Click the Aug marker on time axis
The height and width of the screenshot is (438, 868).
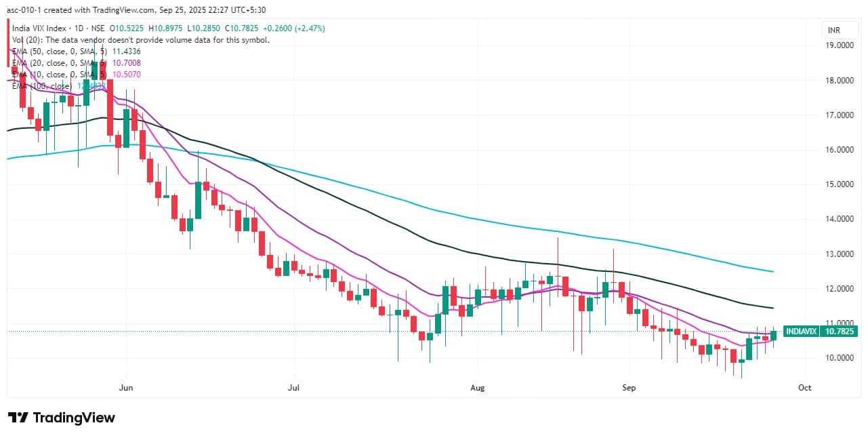click(x=477, y=389)
